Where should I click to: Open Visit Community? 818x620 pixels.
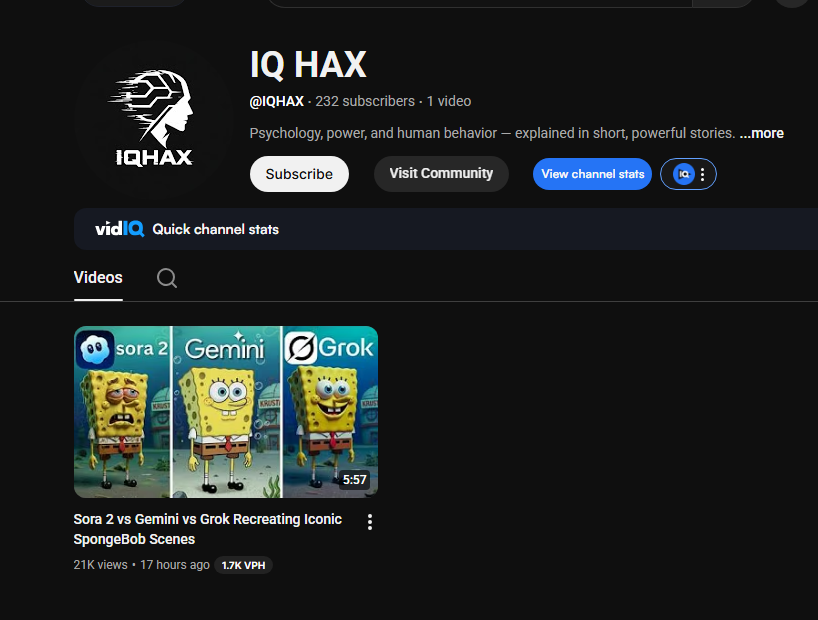click(441, 173)
